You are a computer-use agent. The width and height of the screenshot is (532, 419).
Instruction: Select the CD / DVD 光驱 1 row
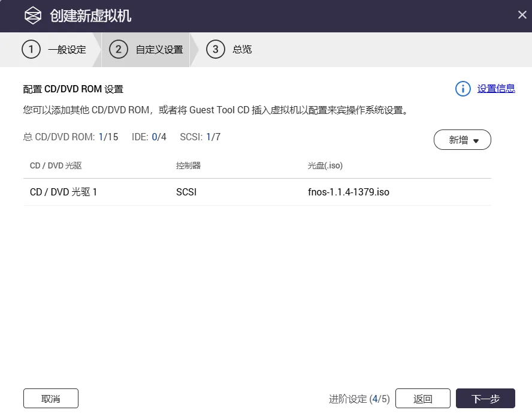coord(257,192)
